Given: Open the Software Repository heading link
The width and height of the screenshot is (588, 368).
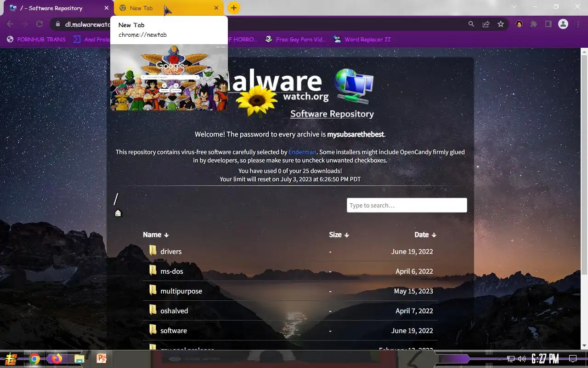Looking at the screenshot, I should point(332,114).
